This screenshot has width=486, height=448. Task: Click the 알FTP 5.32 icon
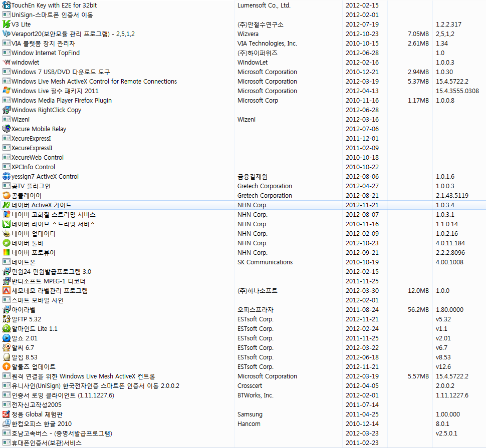pos(6,319)
